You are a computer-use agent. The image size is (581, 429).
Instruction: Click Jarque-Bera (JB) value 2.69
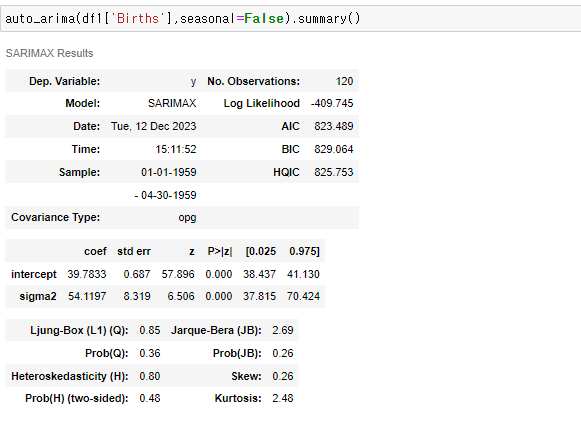pos(283,330)
